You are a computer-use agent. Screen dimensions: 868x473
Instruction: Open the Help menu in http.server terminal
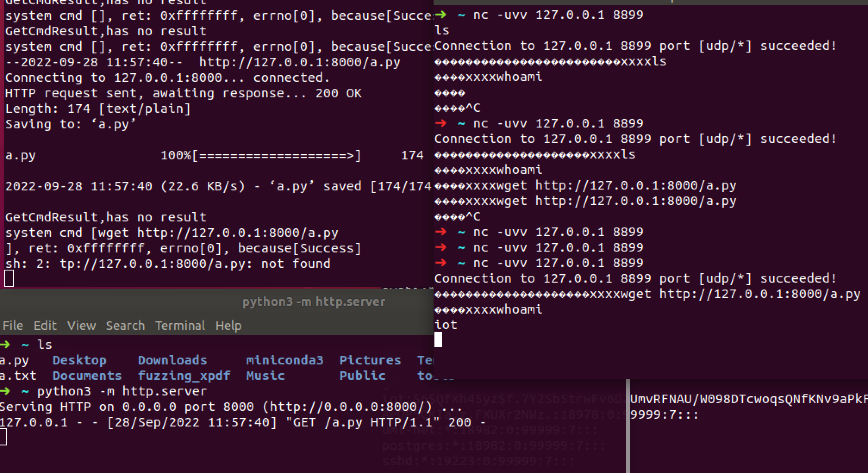(228, 326)
